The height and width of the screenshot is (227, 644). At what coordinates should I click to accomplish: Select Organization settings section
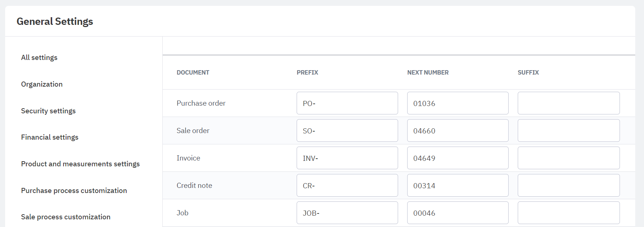pyautogui.click(x=42, y=84)
